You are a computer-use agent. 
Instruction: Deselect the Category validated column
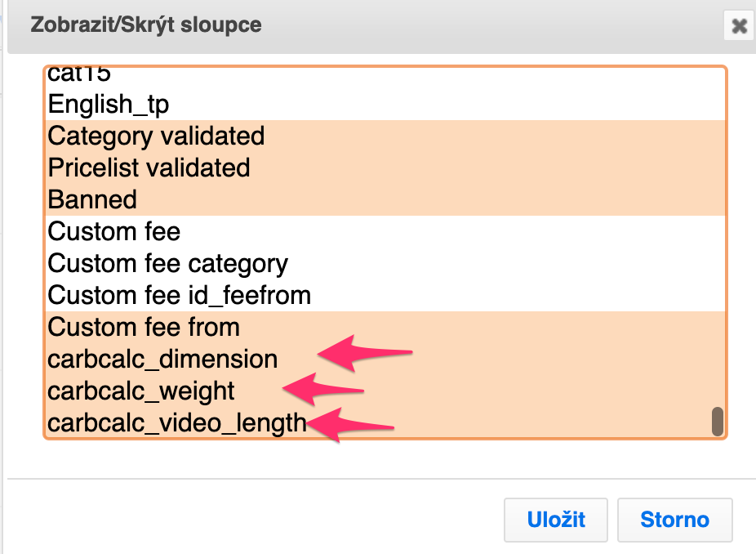coord(156,136)
